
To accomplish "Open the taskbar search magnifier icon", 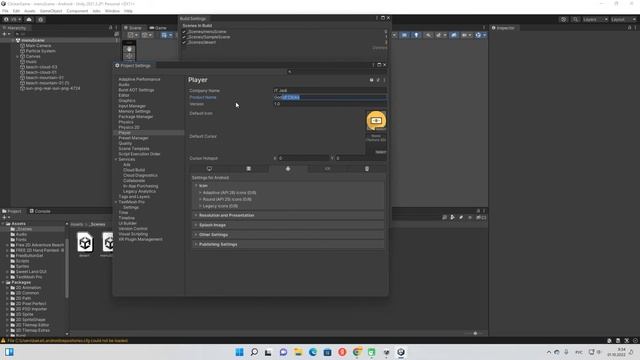I will (x=254, y=352).
